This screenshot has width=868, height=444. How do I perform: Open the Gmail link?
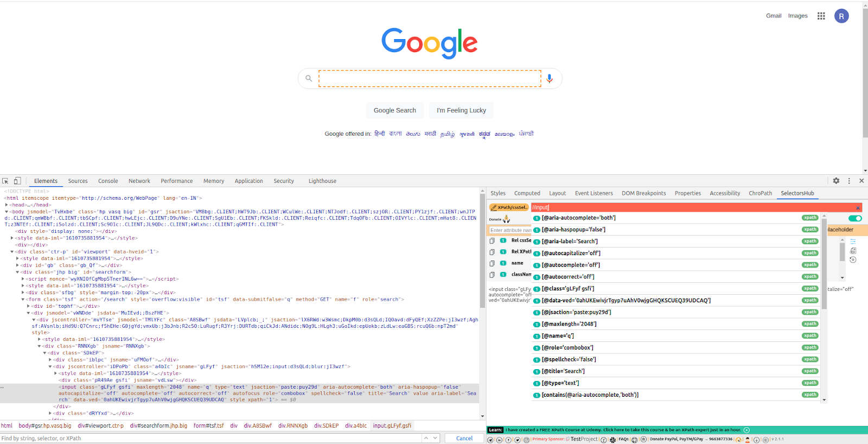pyautogui.click(x=774, y=16)
